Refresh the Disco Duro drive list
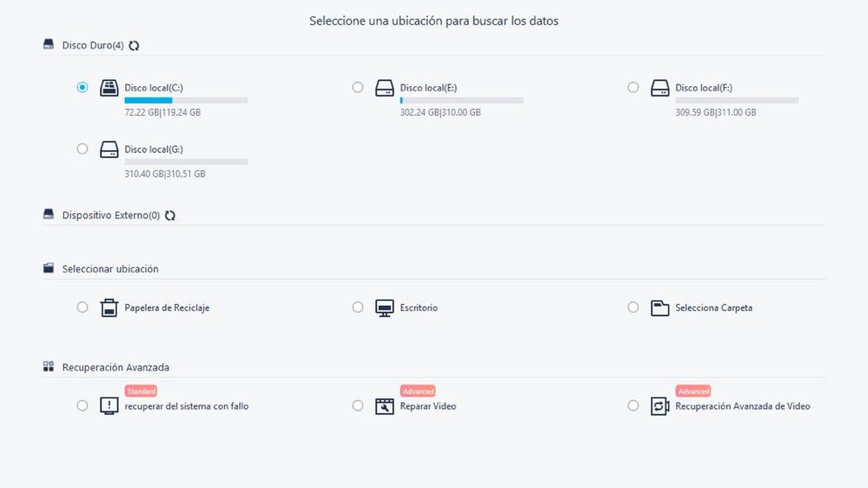 pyautogui.click(x=134, y=46)
